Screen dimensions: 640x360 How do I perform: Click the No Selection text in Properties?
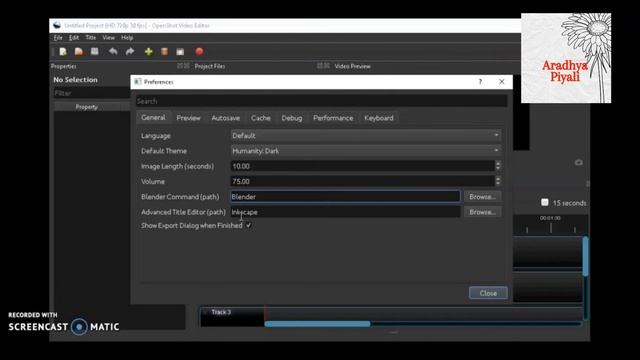(76, 80)
